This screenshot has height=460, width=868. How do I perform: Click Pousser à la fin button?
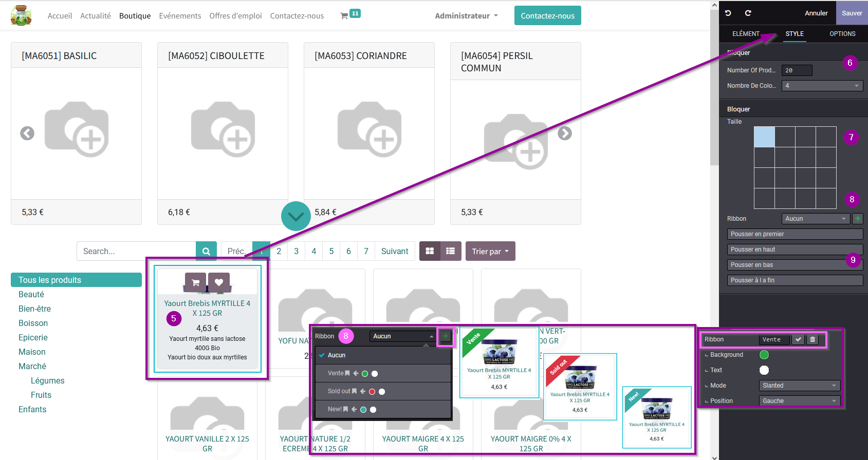(x=795, y=280)
